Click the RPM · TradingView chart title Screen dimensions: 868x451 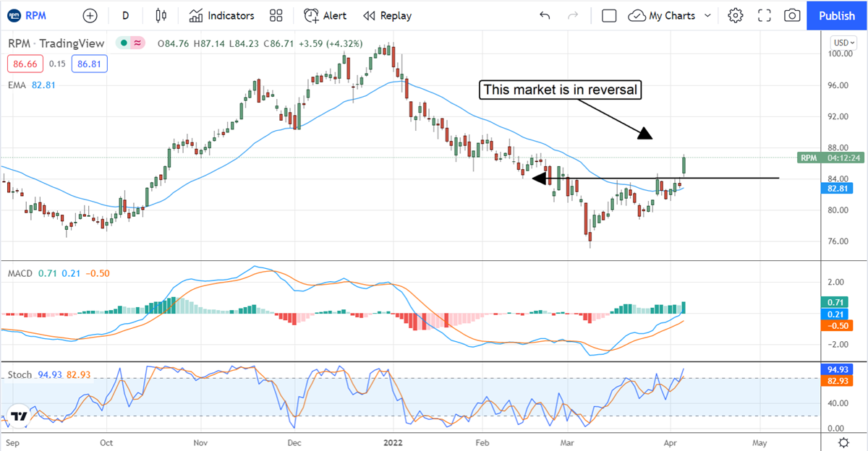click(56, 43)
